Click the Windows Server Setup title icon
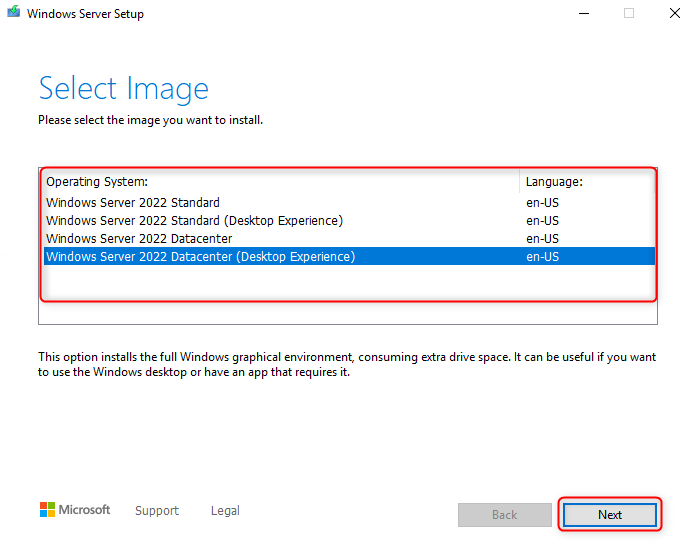Image resolution: width=698 pixels, height=551 pixels. [14, 12]
